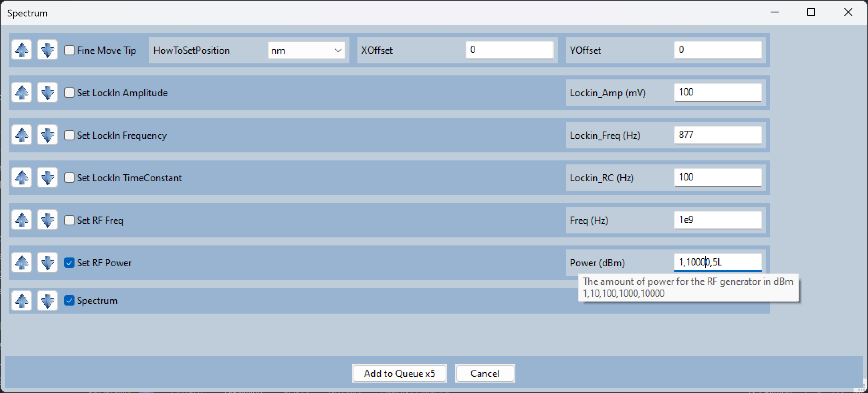The width and height of the screenshot is (868, 393).
Task: Move Set LockIn Frequency row down
Action: (x=47, y=135)
